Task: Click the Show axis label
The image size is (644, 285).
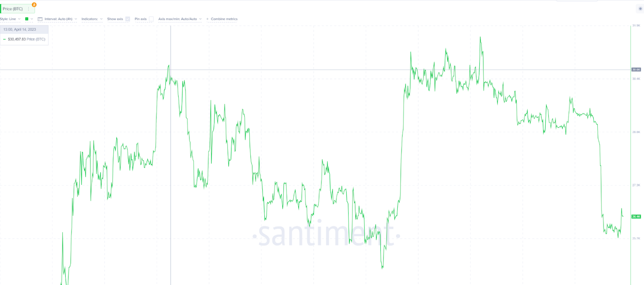Action: 115,19
